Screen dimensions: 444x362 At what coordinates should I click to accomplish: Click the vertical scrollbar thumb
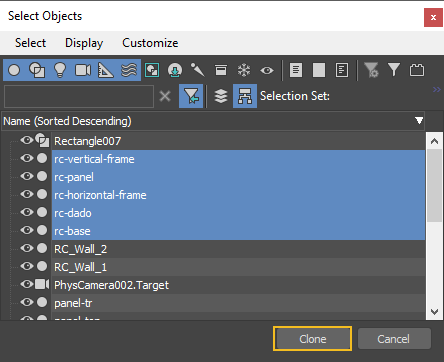[x=434, y=185]
